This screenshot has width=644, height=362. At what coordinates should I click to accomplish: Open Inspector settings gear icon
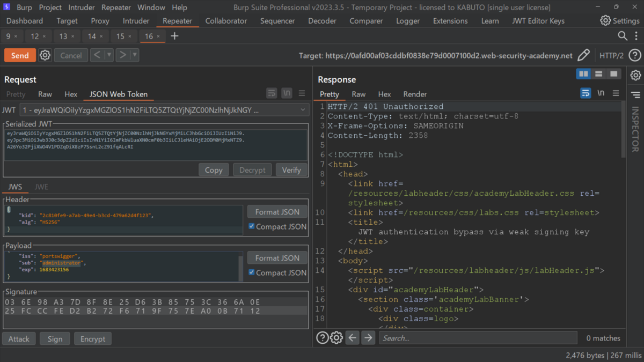pyautogui.click(x=635, y=75)
